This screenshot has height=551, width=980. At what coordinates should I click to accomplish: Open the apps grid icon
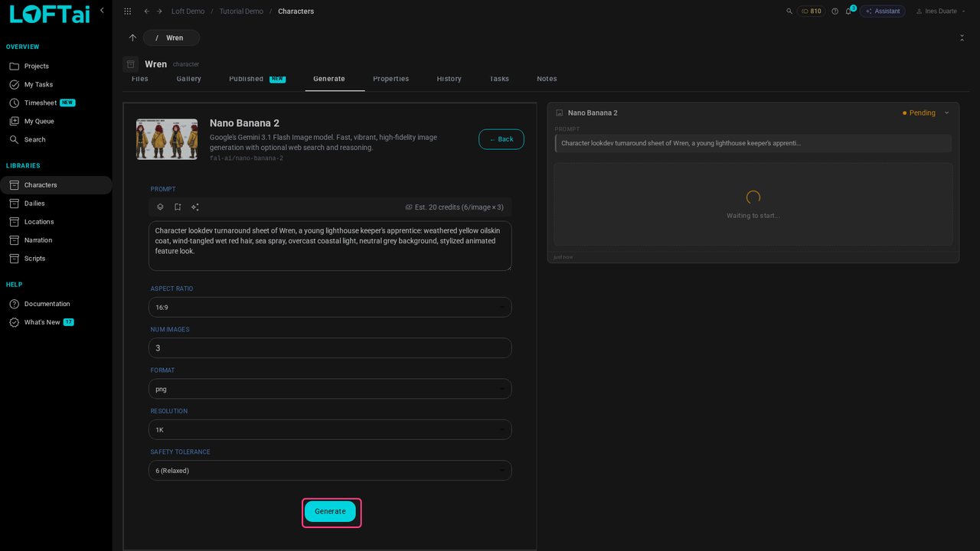pos(127,11)
